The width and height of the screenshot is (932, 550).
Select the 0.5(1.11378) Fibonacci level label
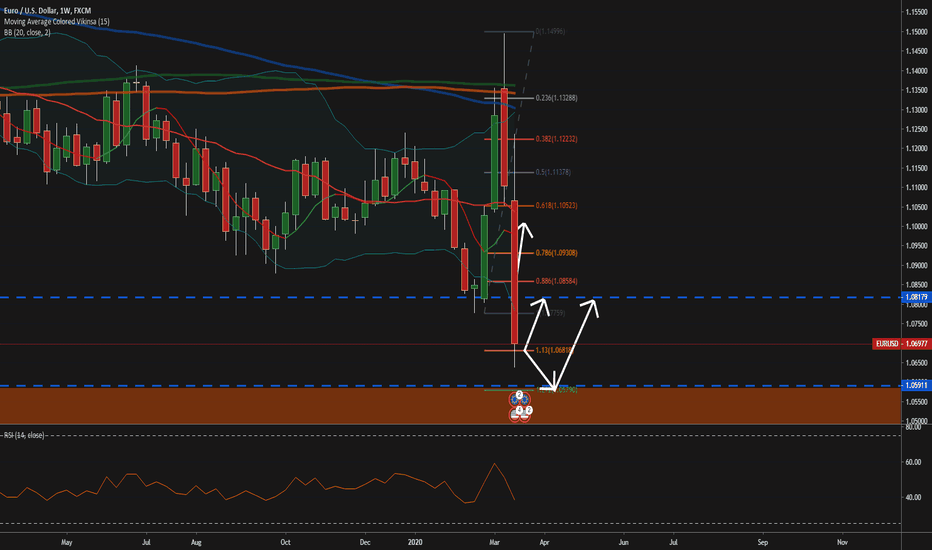pyautogui.click(x=553, y=172)
